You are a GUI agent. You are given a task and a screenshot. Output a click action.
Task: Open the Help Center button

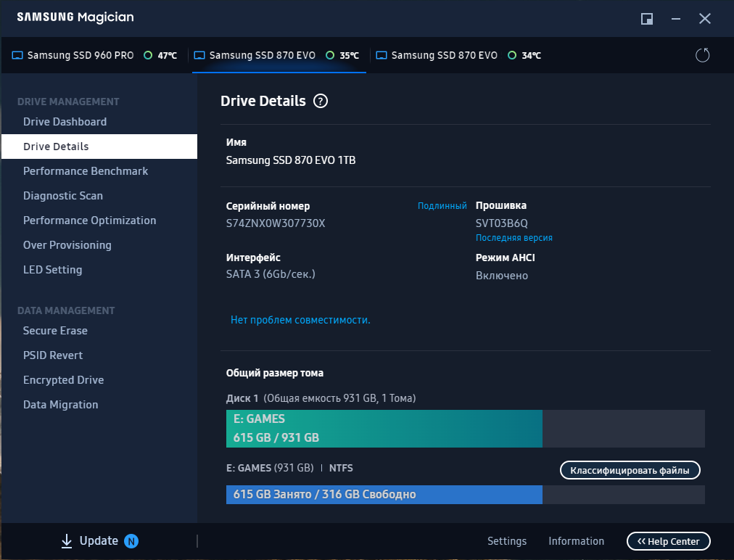click(x=669, y=541)
